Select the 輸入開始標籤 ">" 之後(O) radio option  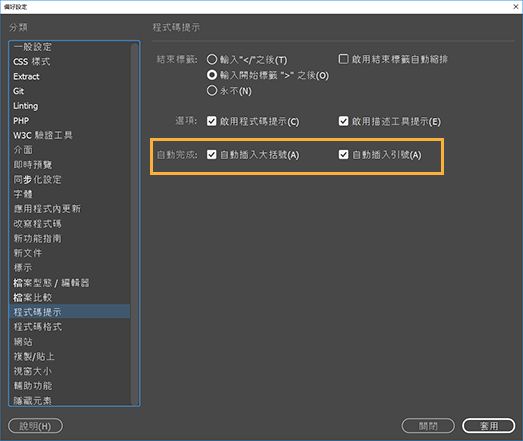[x=212, y=75]
